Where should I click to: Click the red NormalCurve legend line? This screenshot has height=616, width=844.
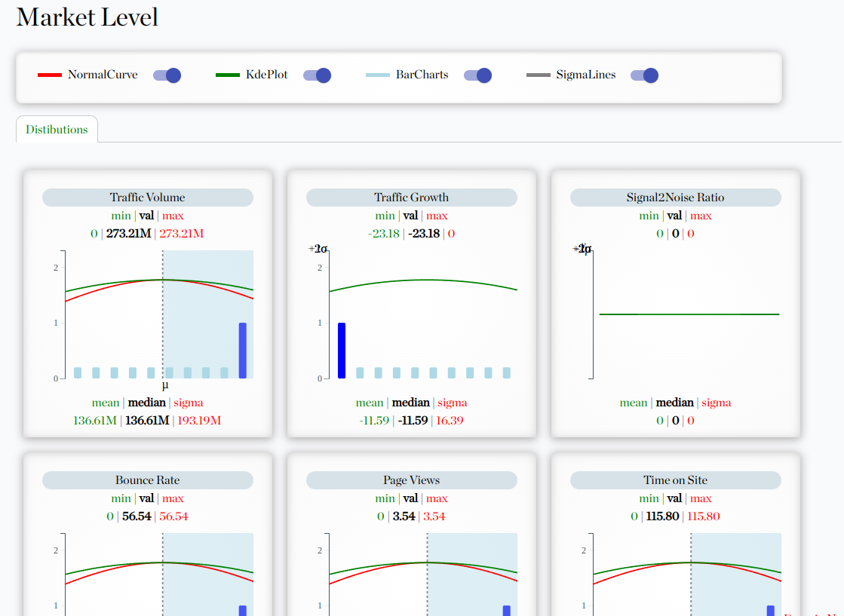[x=50, y=75]
